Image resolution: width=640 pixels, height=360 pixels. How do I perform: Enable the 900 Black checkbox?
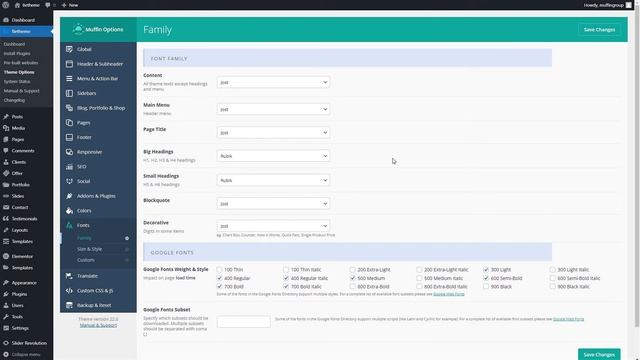[x=486, y=287]
